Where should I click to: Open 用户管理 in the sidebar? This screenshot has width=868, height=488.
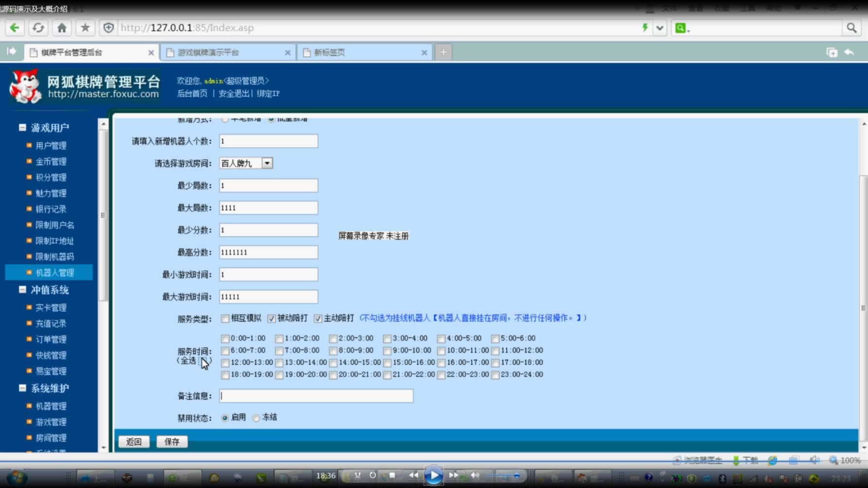click(51, 146)
